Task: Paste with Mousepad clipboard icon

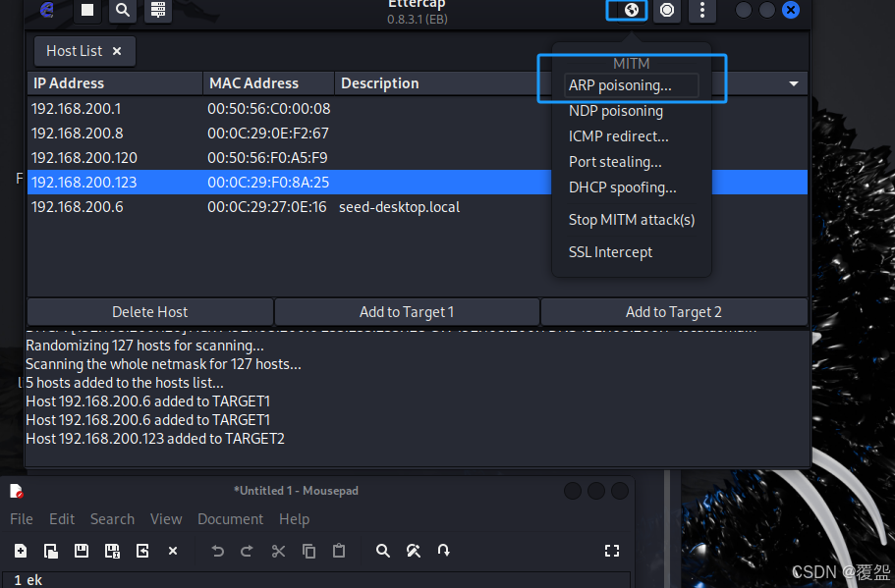Action: (x=339, y=551)
